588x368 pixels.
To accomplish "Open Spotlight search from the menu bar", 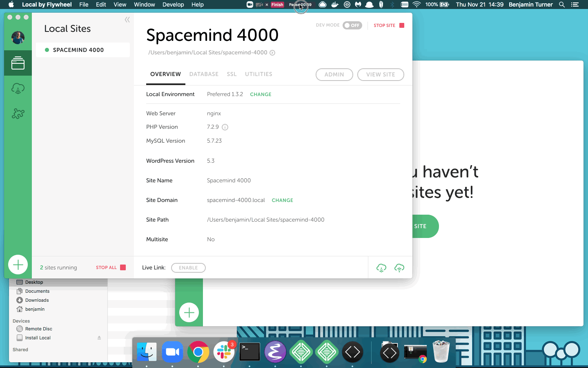I will click(562, 4).
